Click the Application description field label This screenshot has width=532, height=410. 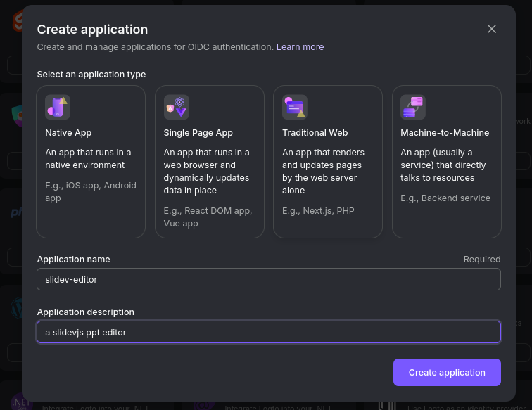point(85,312)
